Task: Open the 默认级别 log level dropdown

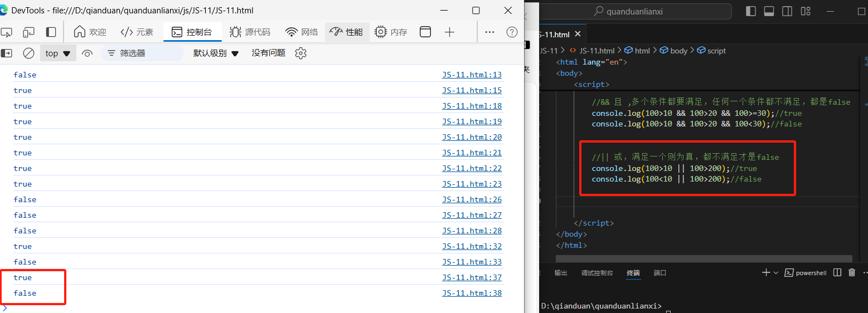Action: [216, 53]
